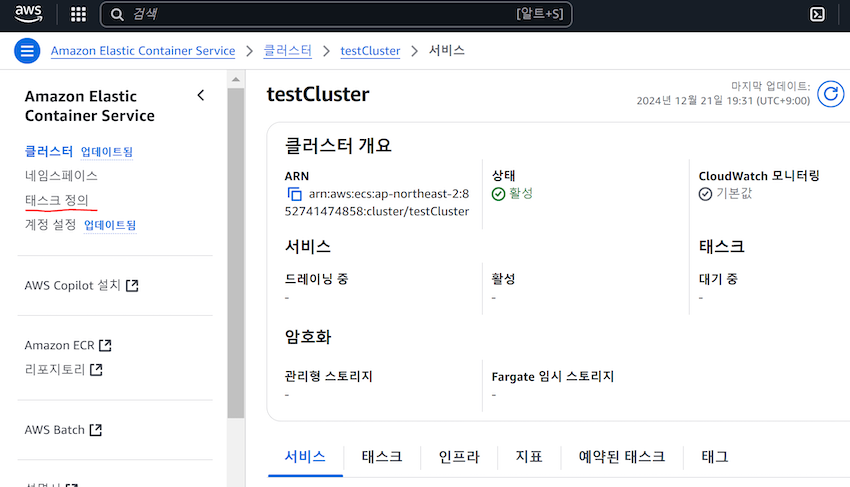
Task: Click the Fargate 임시 스토리지 label
Action: click(553, 376)
